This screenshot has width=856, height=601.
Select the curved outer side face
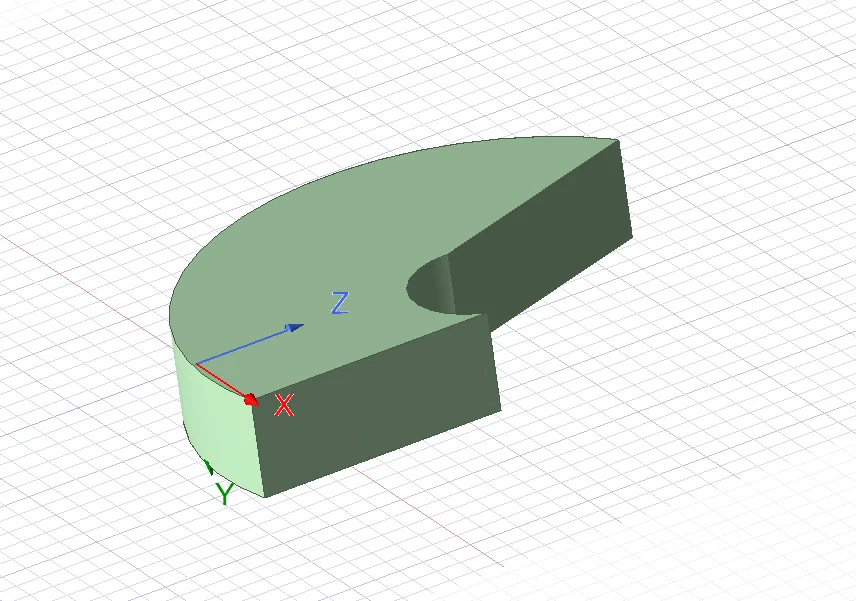218,426
